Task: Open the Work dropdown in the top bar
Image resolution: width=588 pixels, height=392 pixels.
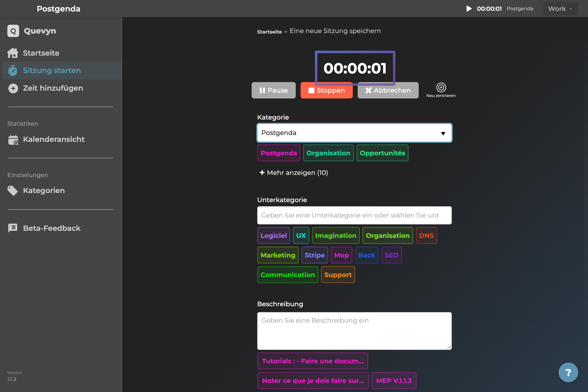Action: point(560,9)
